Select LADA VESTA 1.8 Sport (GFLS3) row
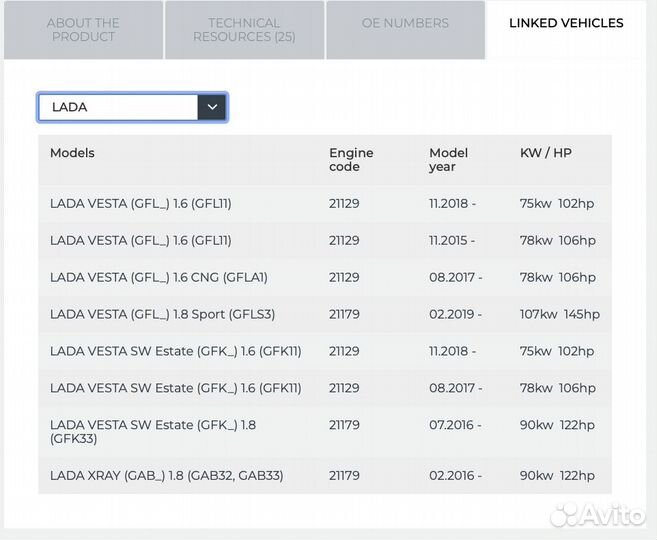This screenshot has height=540, width=657. (162, 315)
